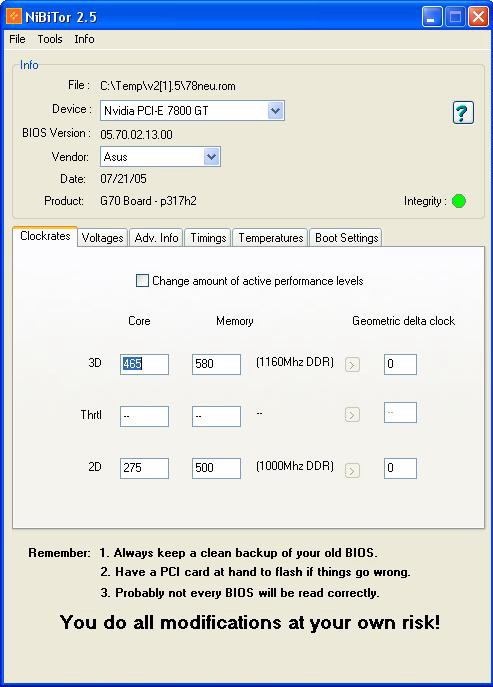Switch to the Boot Settings tab
The image size is (493, 687).
click(x=346, y=238)
